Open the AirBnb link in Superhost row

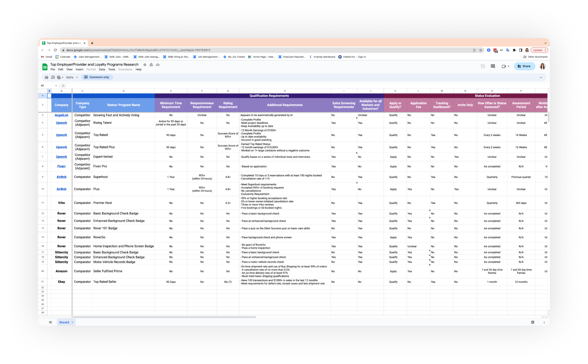tap(61, 177)
